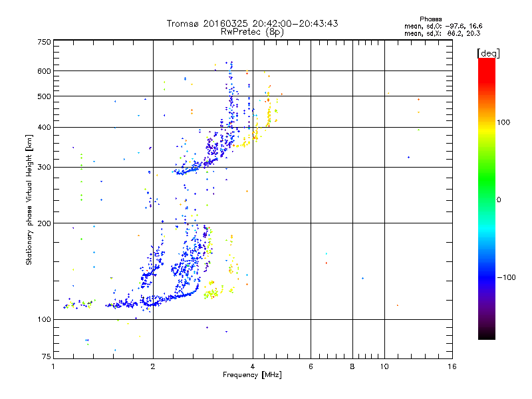This screenshot has width=532, height=399.
Task: Click x-axis tick label '1'
Action: (53, 366)
